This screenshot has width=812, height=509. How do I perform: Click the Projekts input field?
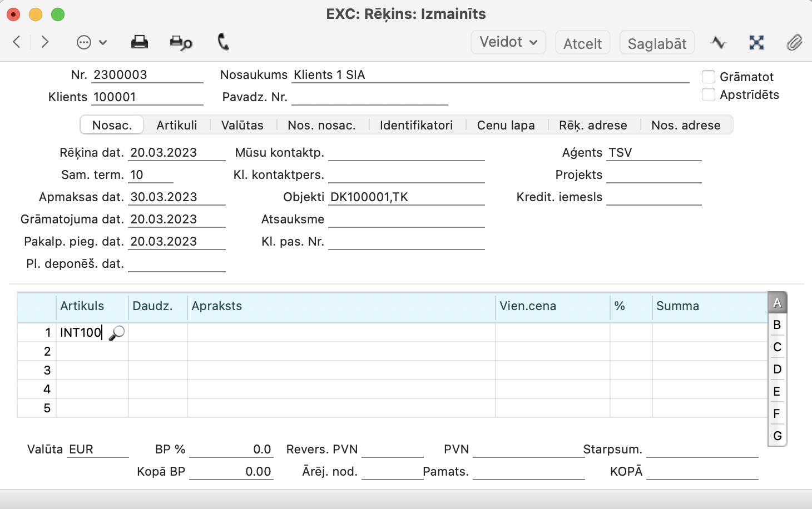click(653, 175)
